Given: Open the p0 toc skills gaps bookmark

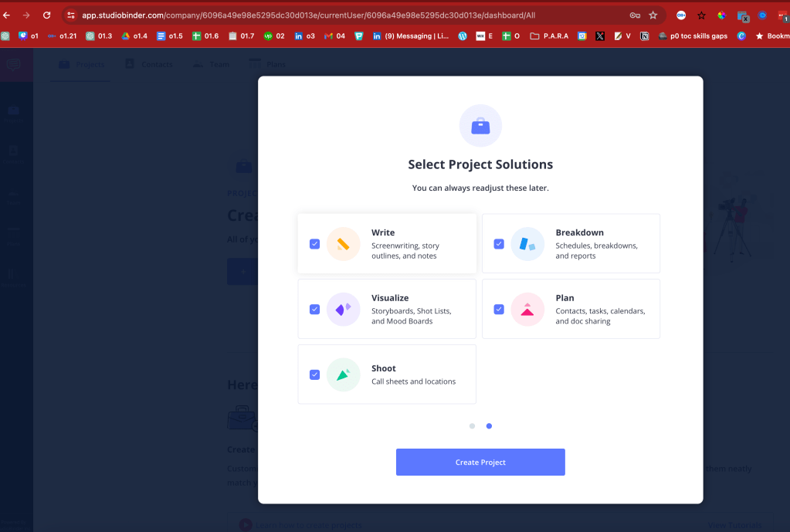Looking at the screenshot, I should (693, 36).
